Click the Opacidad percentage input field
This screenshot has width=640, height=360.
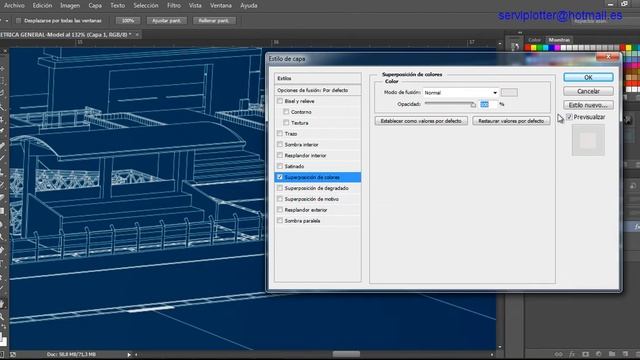click(x=489, y=104)
